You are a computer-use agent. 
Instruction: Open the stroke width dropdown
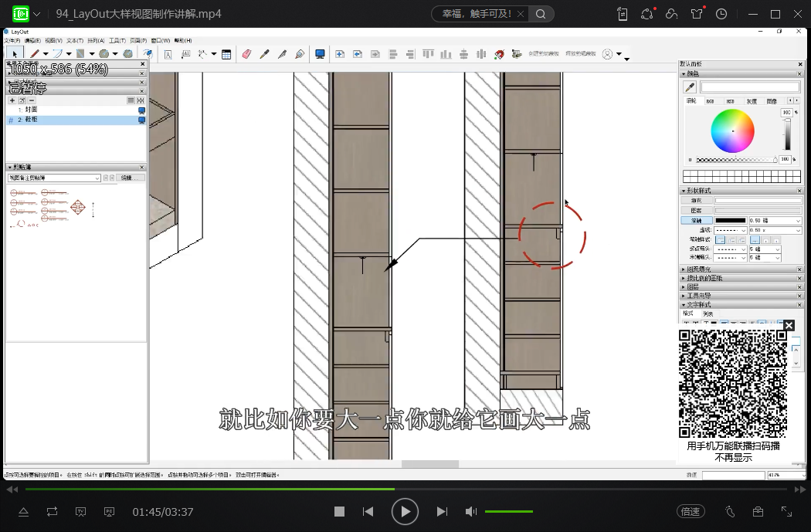click(x=798, y=221)
